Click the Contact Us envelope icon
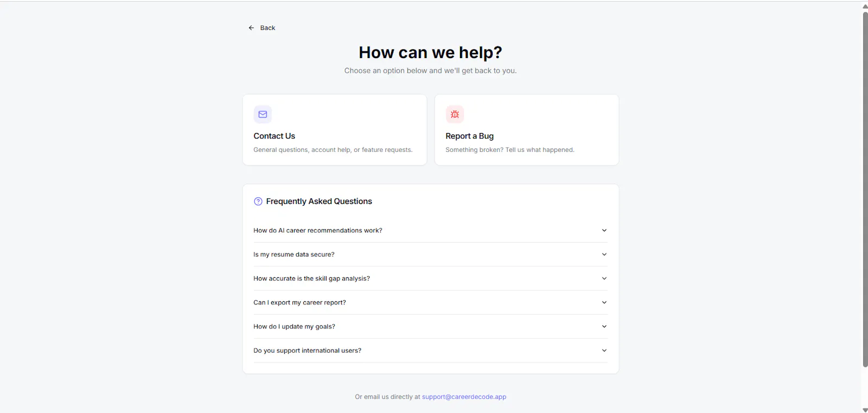 click(x=263, y=115)
